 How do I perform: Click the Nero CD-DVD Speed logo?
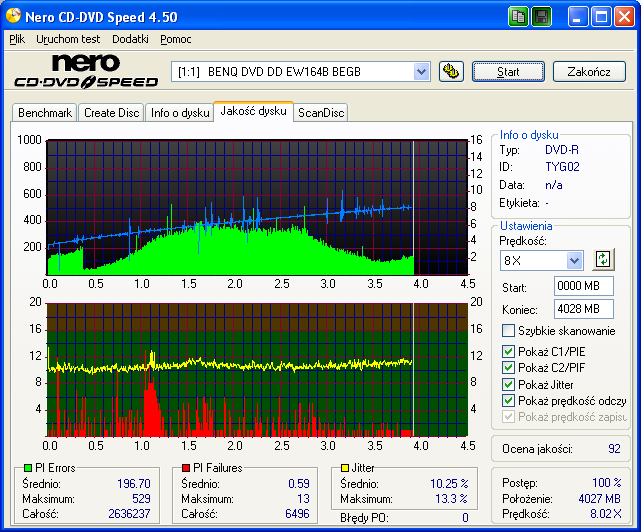[x=86, y=71]
